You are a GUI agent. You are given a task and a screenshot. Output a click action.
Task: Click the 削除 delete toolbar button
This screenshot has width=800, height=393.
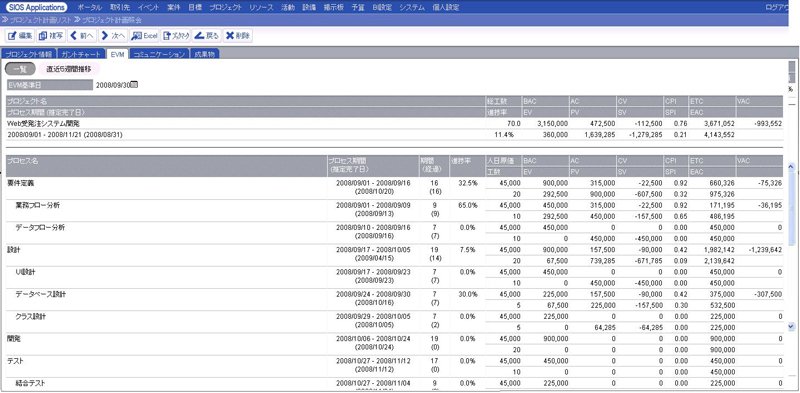(238, 36)
